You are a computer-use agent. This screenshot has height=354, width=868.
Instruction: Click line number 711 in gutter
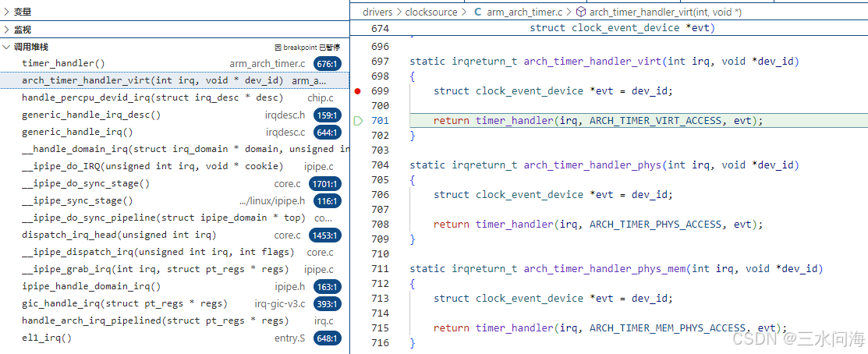(x=381, y=269)
